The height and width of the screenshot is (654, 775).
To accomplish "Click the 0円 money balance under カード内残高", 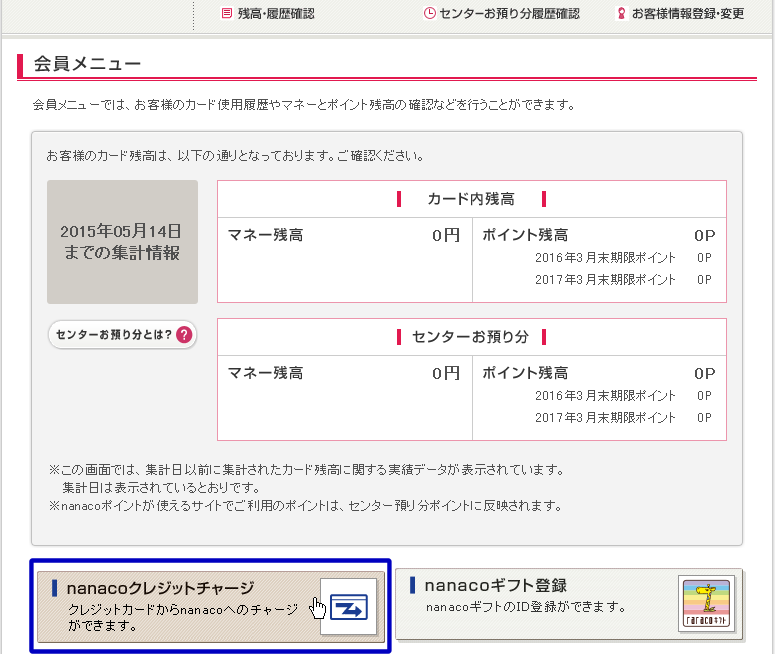I will 446,236.
